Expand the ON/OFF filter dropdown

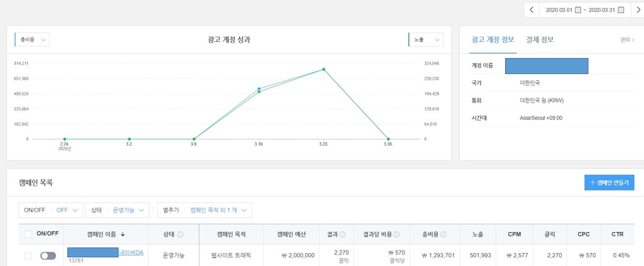point(51,210)
